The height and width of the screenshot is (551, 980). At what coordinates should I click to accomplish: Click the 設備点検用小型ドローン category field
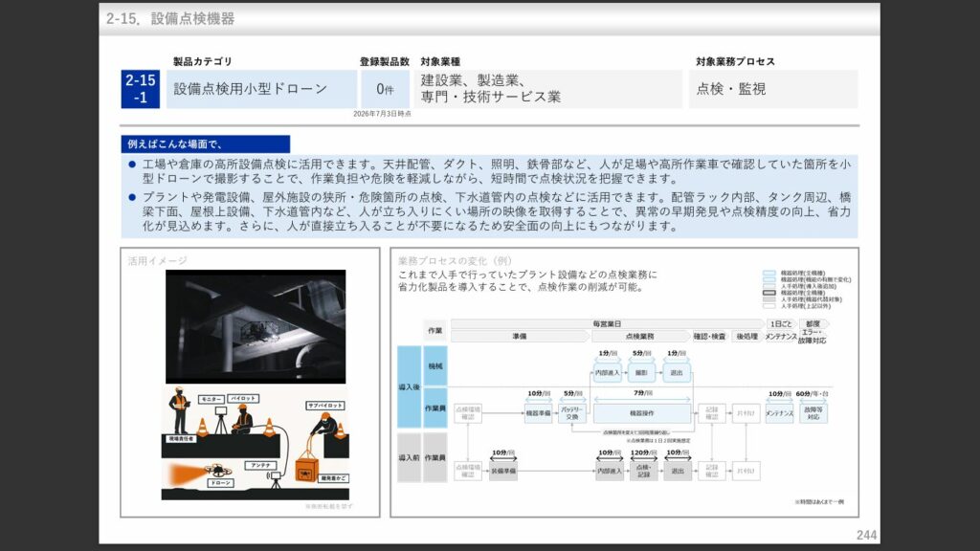point(261,89)
